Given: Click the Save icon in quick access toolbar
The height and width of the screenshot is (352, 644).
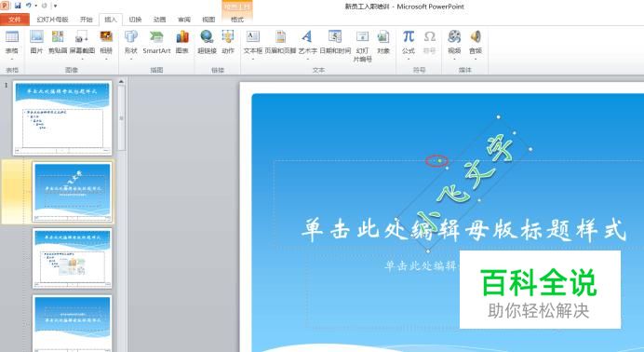Looking at the screenshot, I should [18, 6].
